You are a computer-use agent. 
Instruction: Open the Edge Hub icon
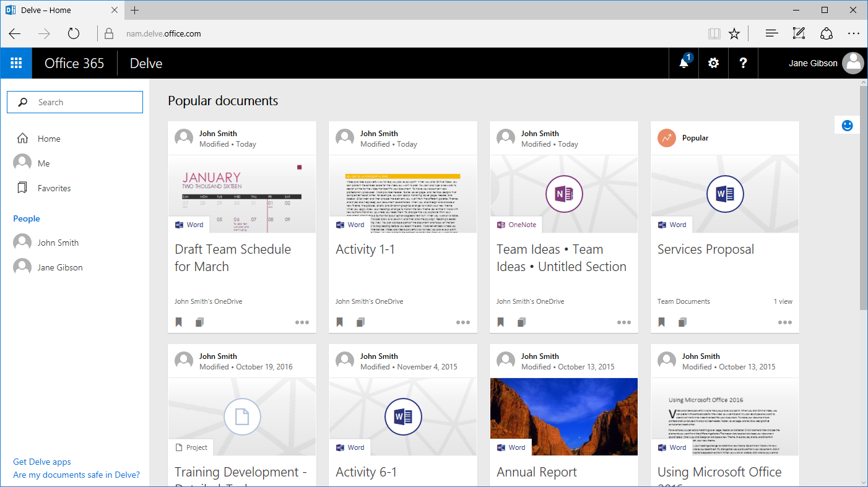click(771, 34)
